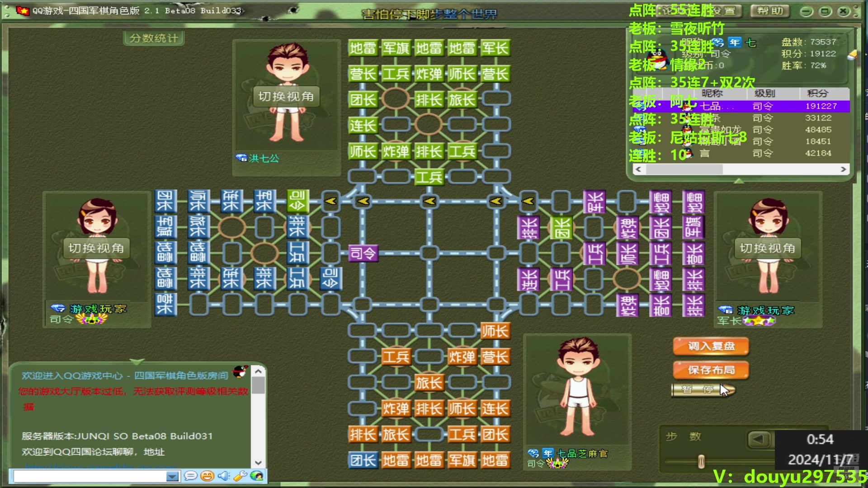Click the eraser icon beside the player info panel
Image resolution: width=868 pixels, height=488 pixels.
tap(852, 55)
